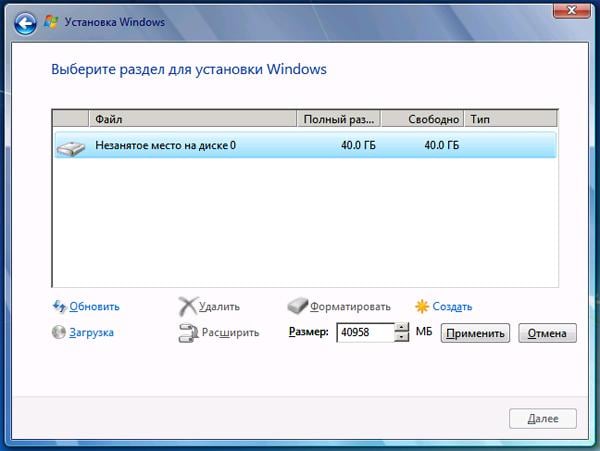Click the 40.0 ГБ total size cell
Screen dimensions: 600x451
358,145
